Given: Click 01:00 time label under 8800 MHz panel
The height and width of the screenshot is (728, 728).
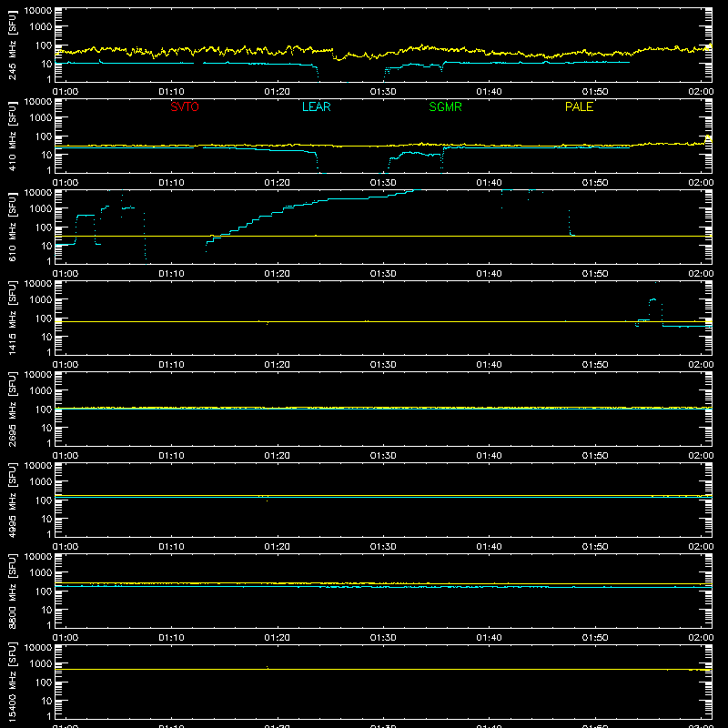Looking at the screenshot, I should [x=66, y=638].
